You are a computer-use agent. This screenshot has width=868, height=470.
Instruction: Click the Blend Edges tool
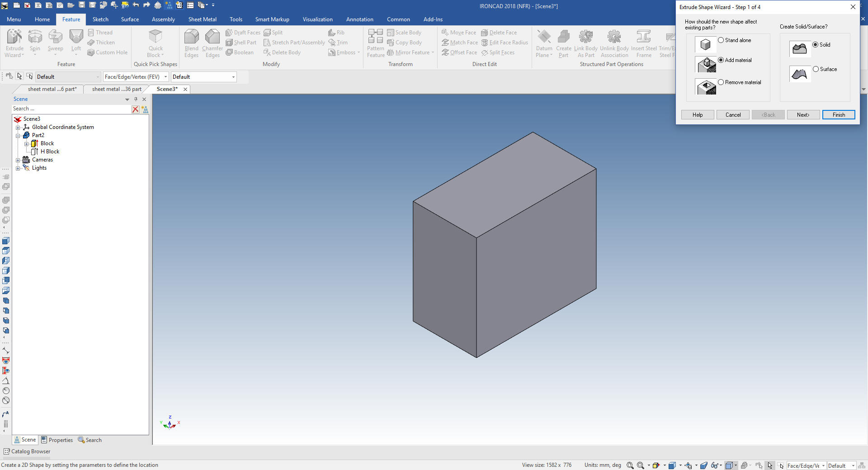pos(191,37)
